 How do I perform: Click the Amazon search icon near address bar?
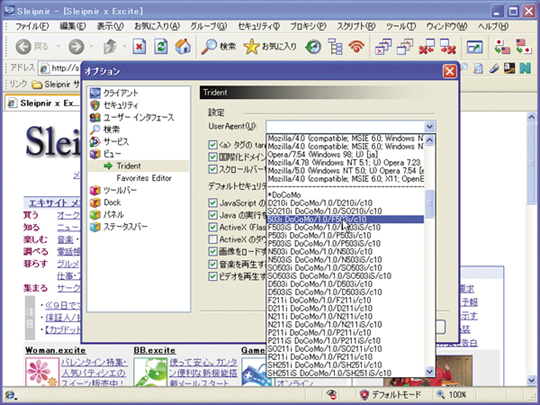coord(509,69)
